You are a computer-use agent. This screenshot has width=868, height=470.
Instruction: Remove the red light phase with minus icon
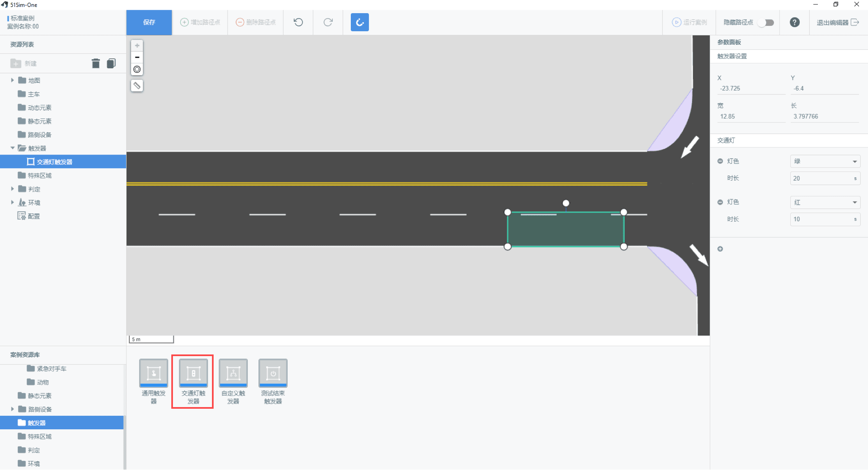pyautogui.click(x=720, y=202)
